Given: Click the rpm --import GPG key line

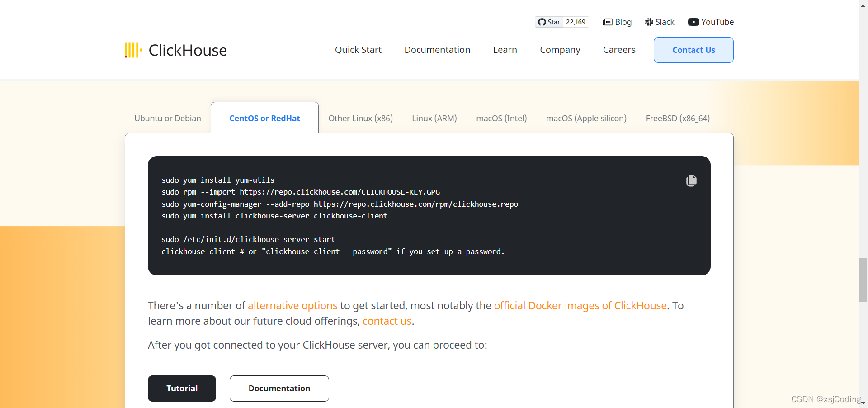Looking at the screenshot, I should (x=301, y=192).
